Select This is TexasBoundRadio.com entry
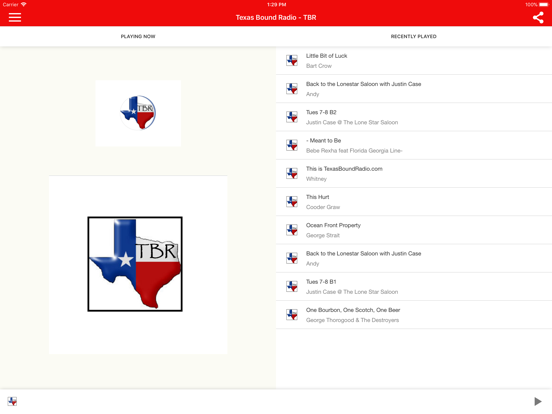Viewport: 552px width, 414px height. click(414, 174)
